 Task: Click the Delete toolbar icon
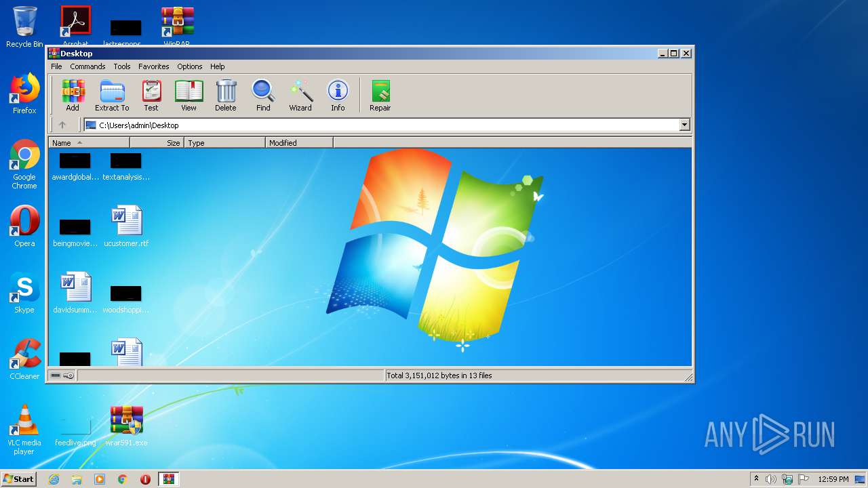[226, 95]
